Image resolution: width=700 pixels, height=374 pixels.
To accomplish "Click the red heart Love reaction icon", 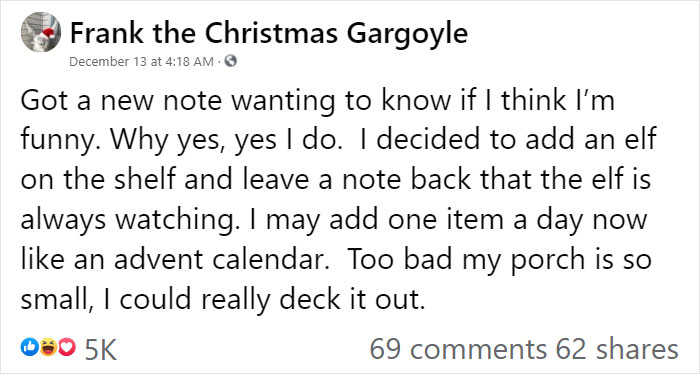I will click(x=67, y=347).
